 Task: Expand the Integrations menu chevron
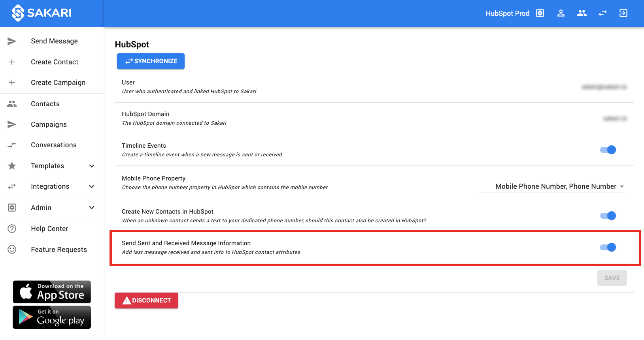(x=92, y=186)
